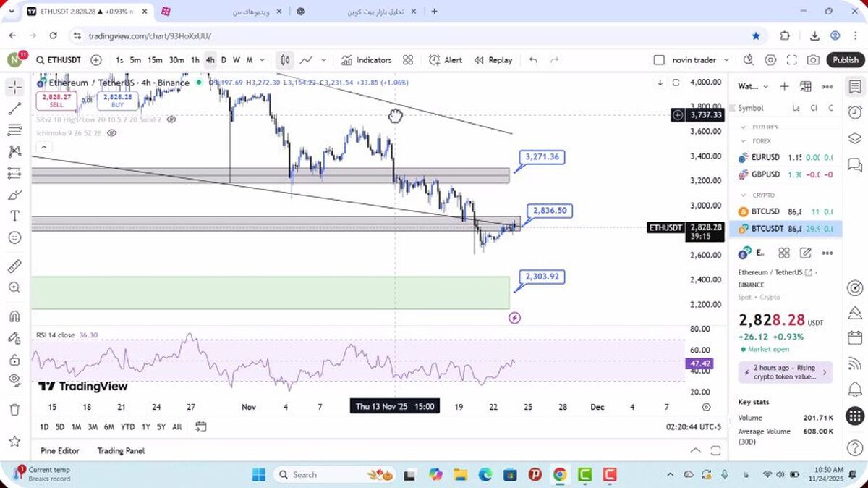Viewport: 868px width, 488px height.
Task: Hide all drawings with eye tool
Action: [x=14, y=380]
